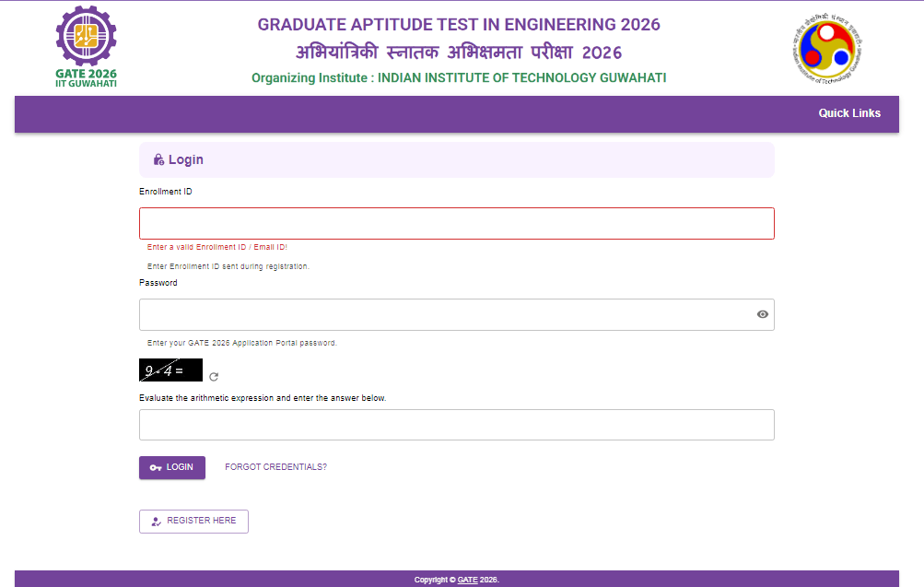Click inside the Enrollment ID field
924x587 pixels.
(x=456, y=222)
